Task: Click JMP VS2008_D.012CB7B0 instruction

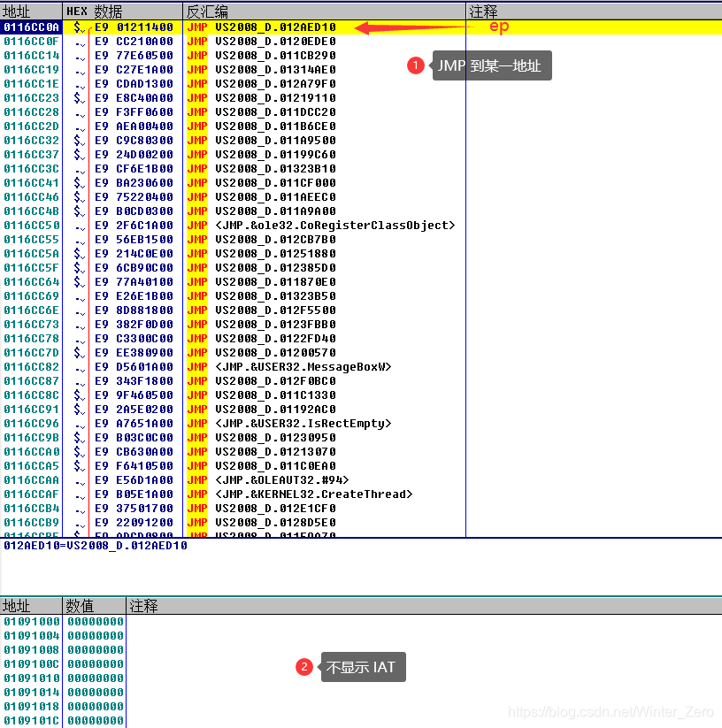Action: (261, 240)
